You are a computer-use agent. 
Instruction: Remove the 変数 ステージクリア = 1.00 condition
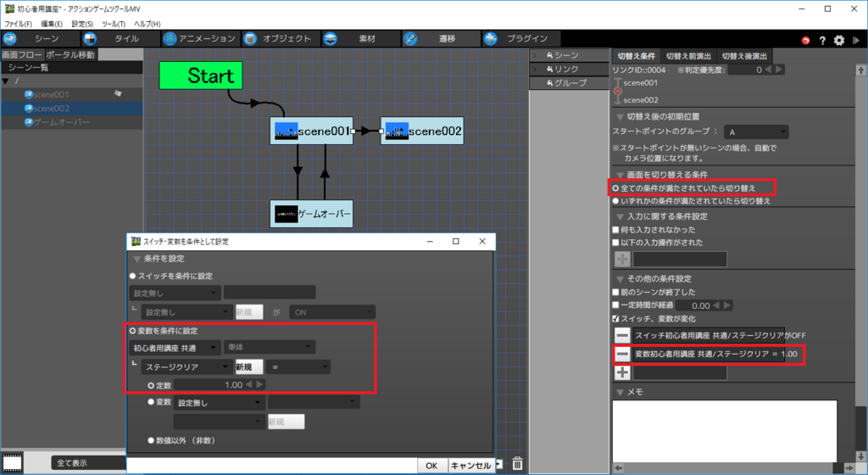point(622,354)
